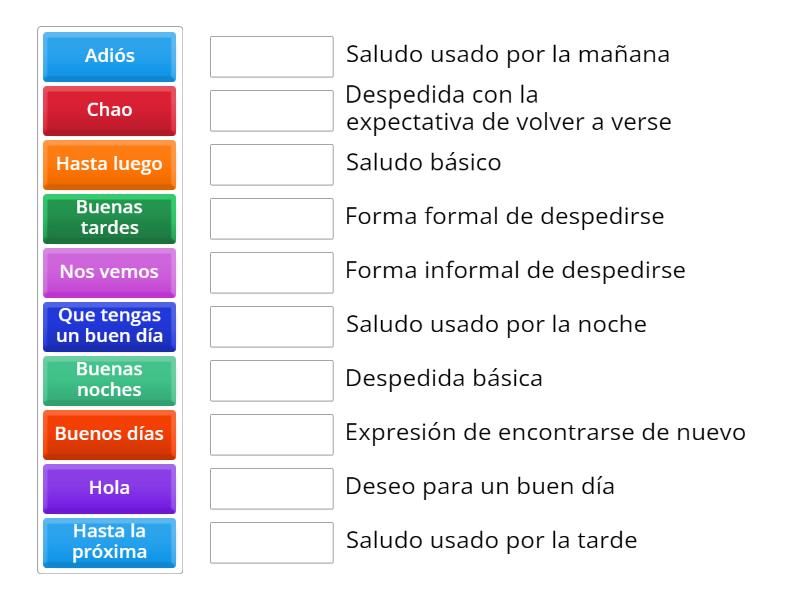The width and height of the screenshot is (800, 600).
Task: Click the box beside 'Despedida básica'
Action: pyautogui.click(x=271, y=381)
